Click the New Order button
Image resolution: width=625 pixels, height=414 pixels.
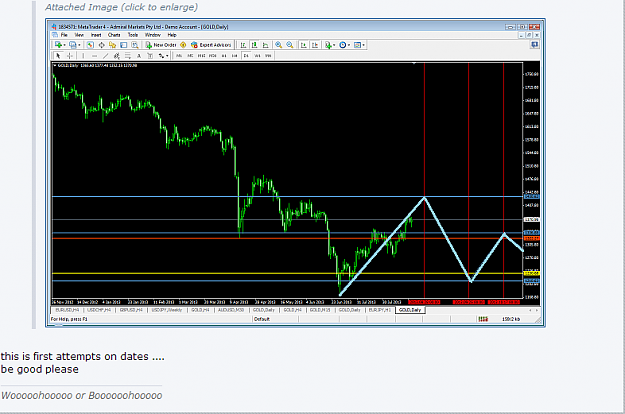pyautogui.click(x=161, y=45)
